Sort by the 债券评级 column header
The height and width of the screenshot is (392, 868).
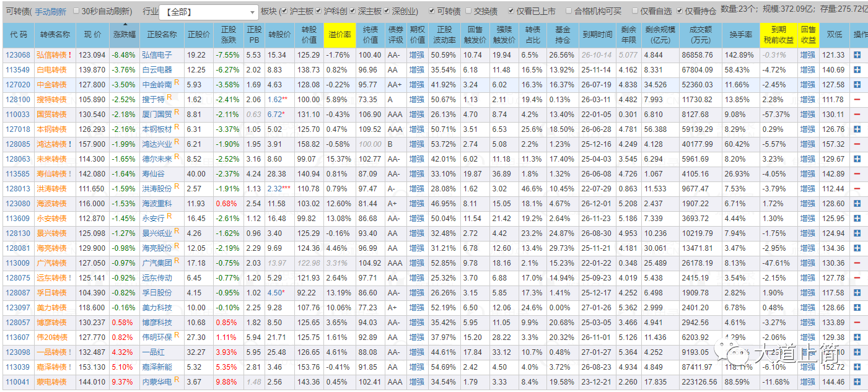395,35
